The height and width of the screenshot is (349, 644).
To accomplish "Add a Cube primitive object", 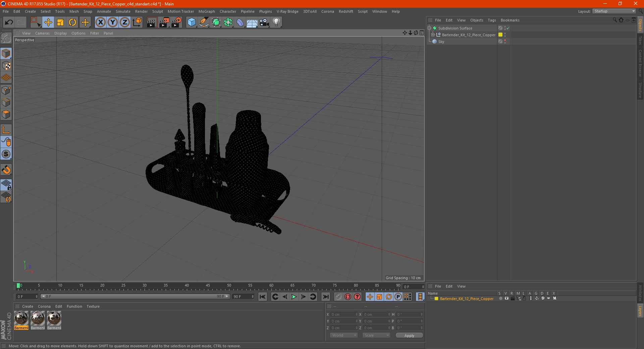I will tap(192, 22).
